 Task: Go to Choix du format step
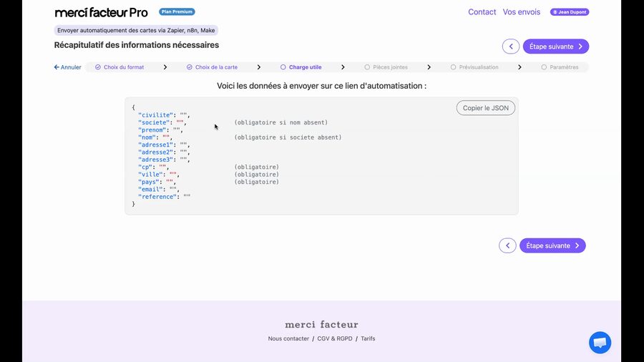coord(119,67)
